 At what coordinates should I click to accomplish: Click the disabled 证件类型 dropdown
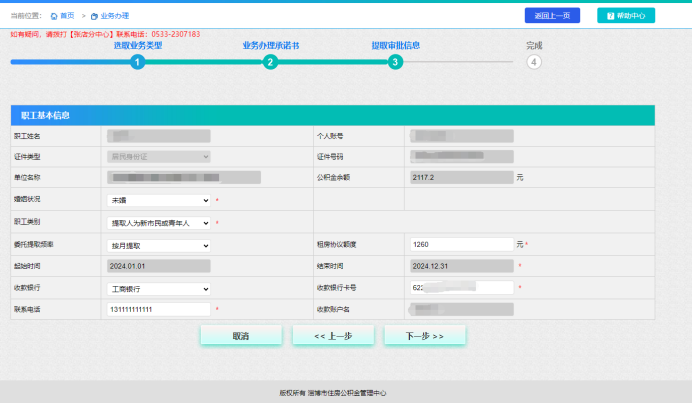(159, 157)
